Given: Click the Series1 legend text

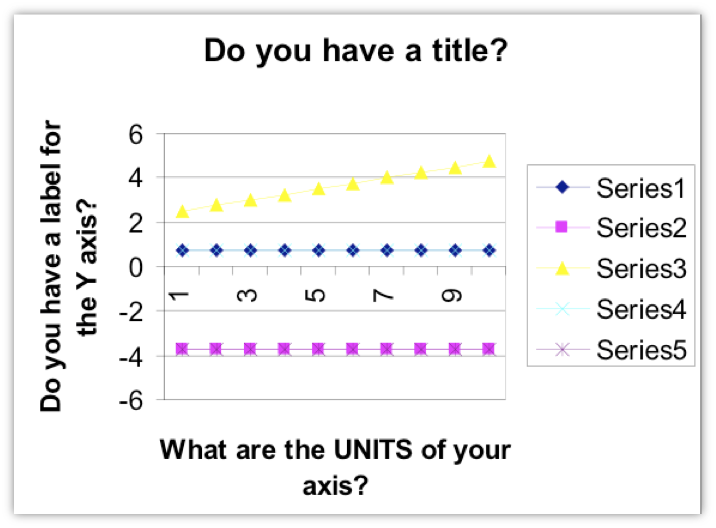Looking at the screenshot, I should pyautogui.click(x=641, y=188).
